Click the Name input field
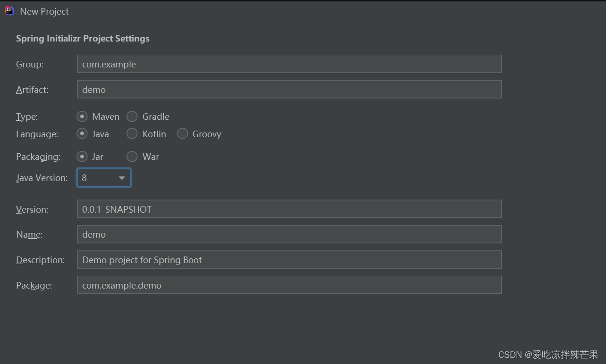Image resolution: width=606 pixels, height=364 pixels. (289, 234)
